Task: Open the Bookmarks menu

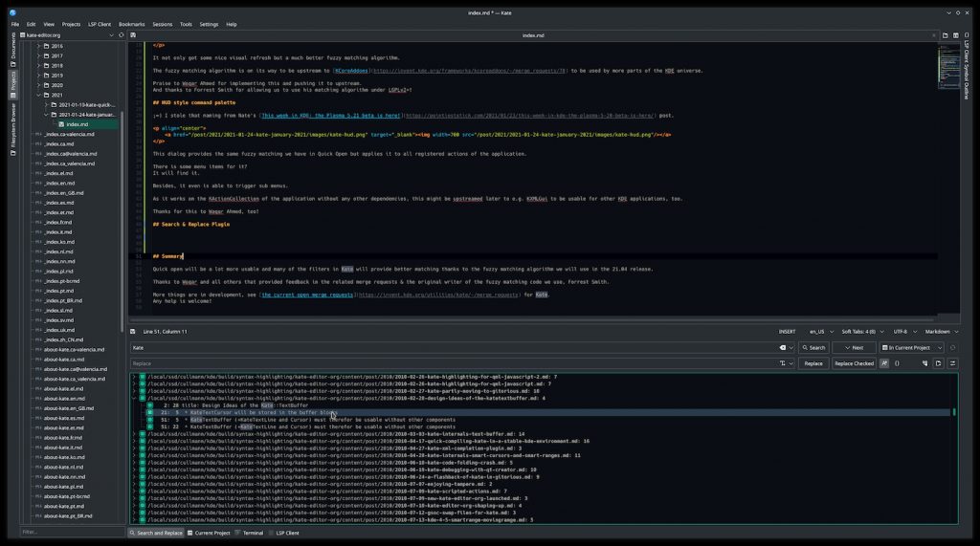Action: (132, 24)
